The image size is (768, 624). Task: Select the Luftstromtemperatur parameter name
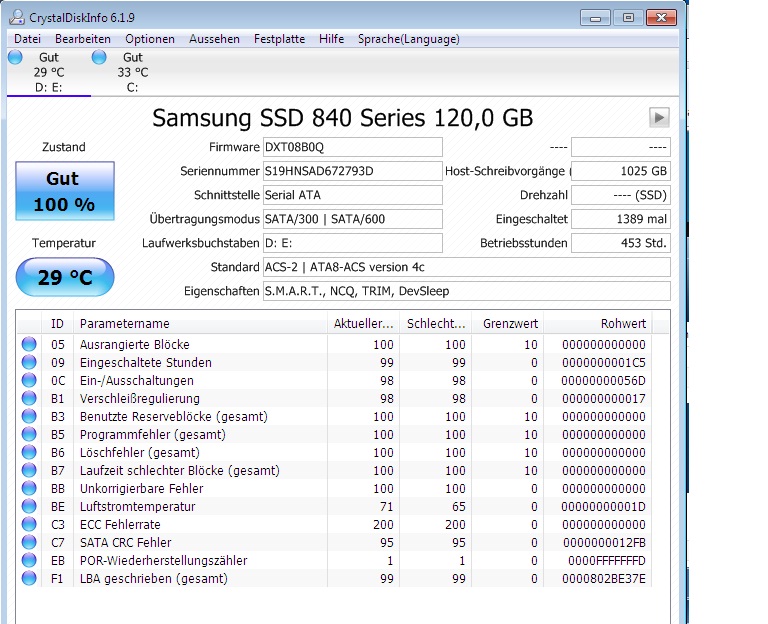(138, 506)
